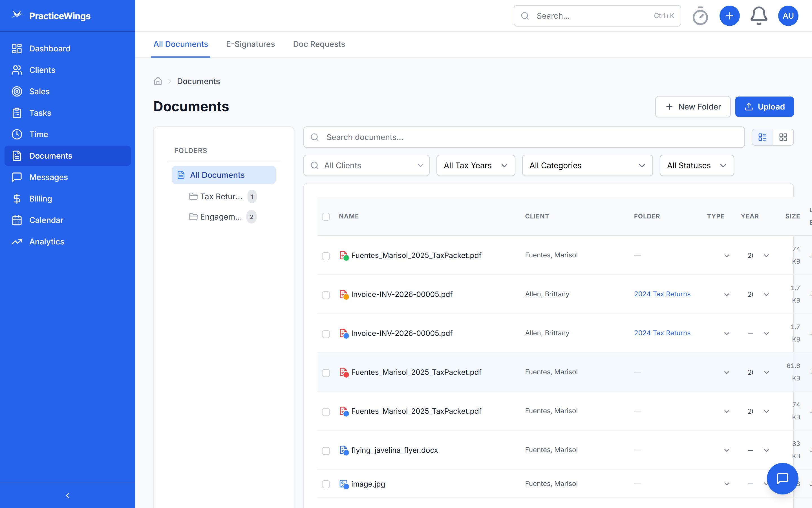Switch to list view
Viewport: 812px width, 508px height.
point(762,137)
